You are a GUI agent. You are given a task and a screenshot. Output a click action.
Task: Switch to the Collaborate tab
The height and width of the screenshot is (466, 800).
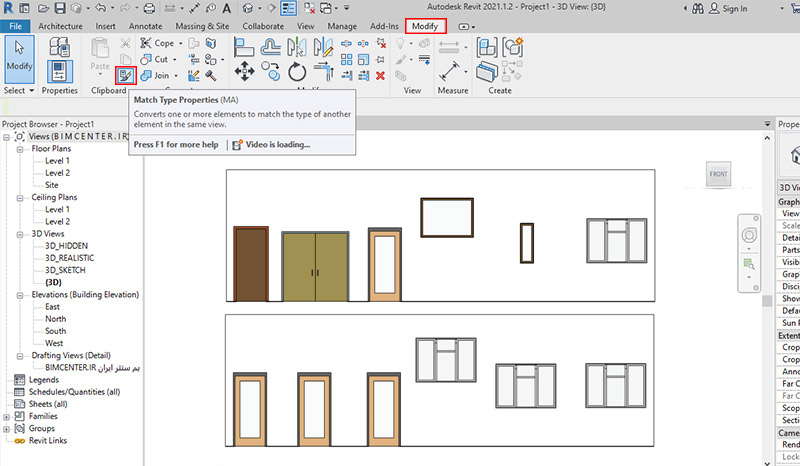point(263,26)
